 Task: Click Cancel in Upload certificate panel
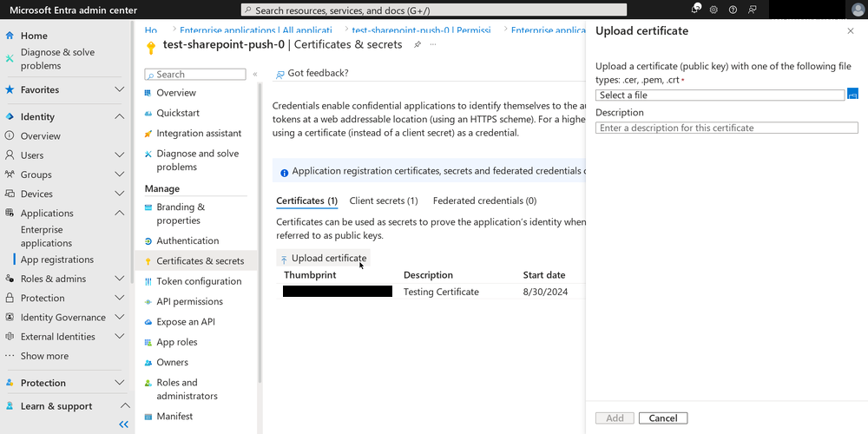(x=662, y=418)
